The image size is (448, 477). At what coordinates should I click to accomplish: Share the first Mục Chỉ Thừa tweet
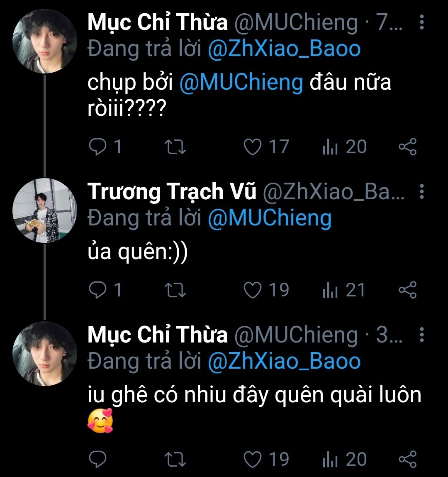pos(407,147)
